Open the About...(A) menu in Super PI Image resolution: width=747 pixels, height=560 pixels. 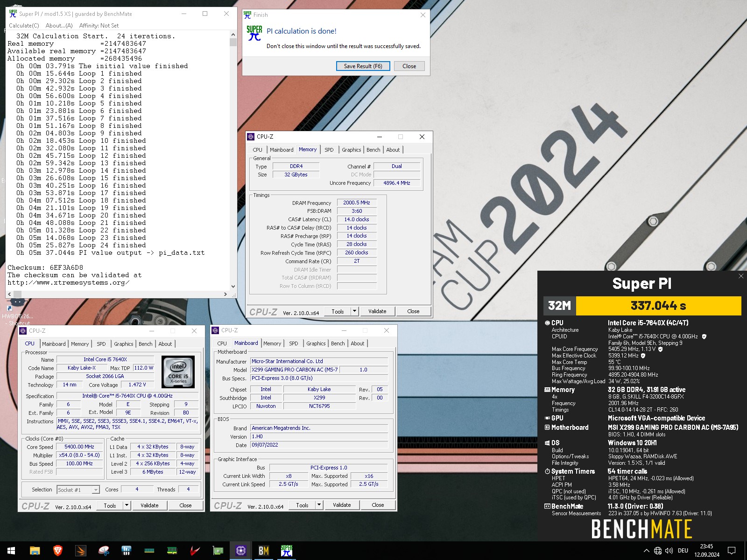pos(59,26)
